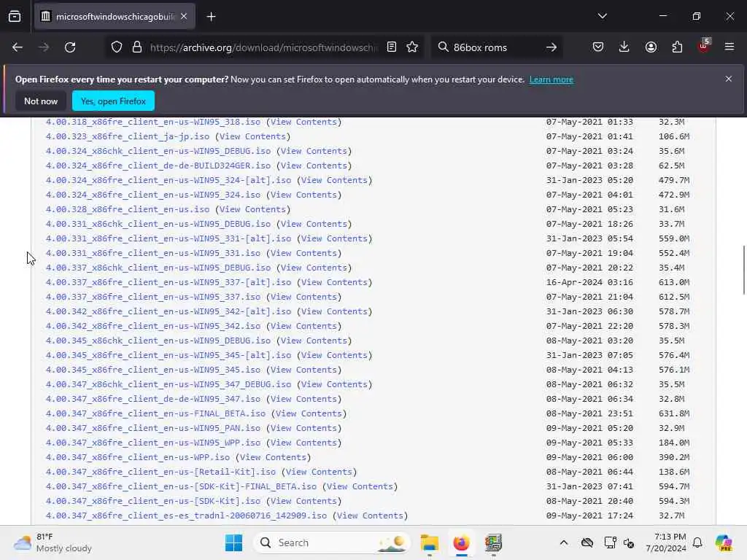This screenshot has width=747, height=560.
Task: Open the notifications bell icon
Action: (x=697, y=542)
